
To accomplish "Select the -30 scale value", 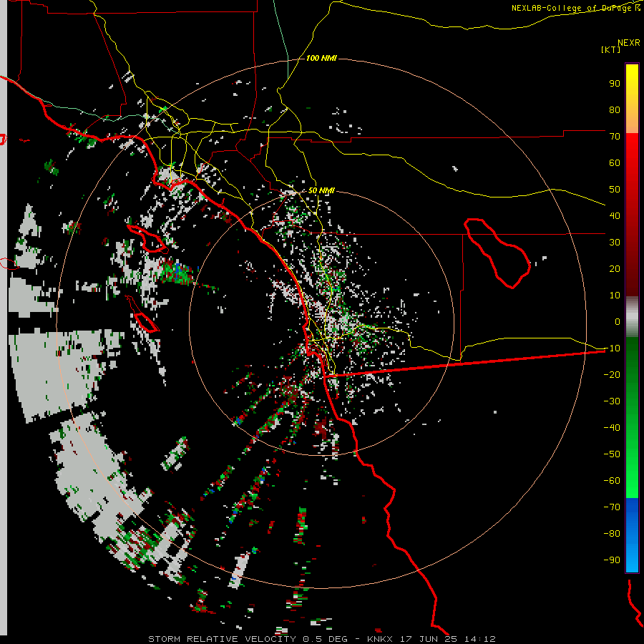I will pos(612,401).
